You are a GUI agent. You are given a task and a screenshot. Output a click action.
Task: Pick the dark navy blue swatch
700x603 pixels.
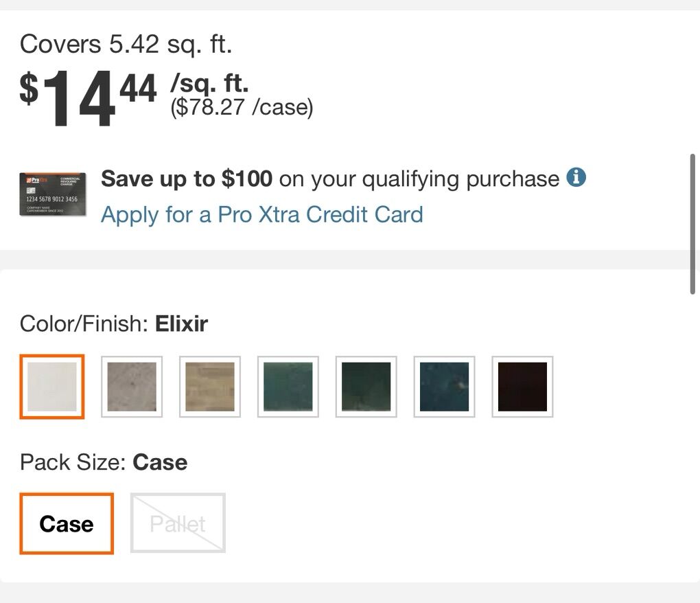point(445,387)
